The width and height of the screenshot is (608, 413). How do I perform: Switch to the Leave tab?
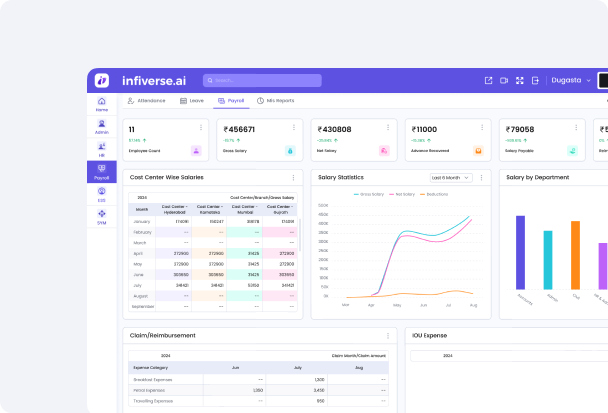pyautogui.click(x=192, y=101)
